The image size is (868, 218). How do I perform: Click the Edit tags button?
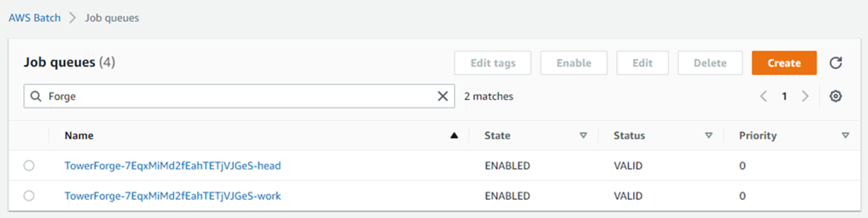492,63
